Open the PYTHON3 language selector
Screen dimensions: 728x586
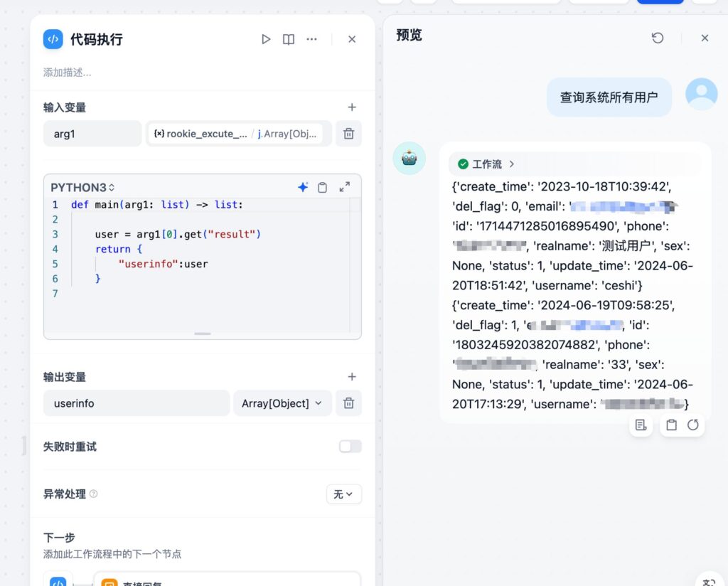click(82, 188)
